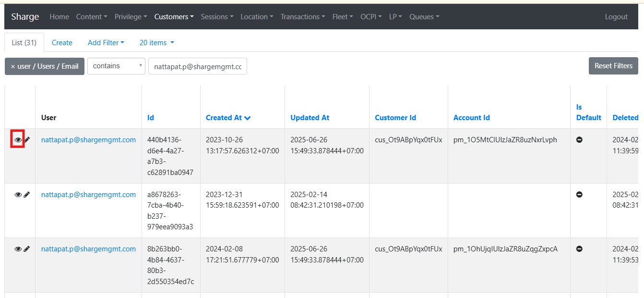Expand the Add Filter dropdown

pos(106,43)
